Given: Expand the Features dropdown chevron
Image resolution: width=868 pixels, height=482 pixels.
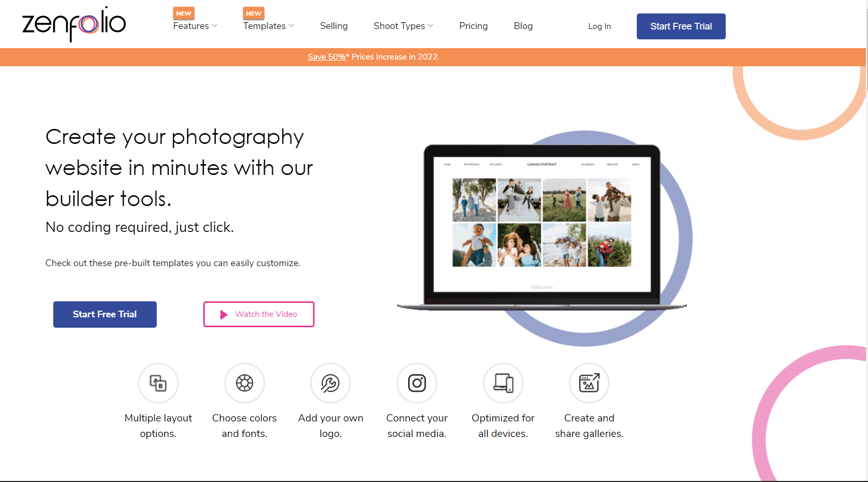Looking at the screenshot, I should tap(215, 25).
